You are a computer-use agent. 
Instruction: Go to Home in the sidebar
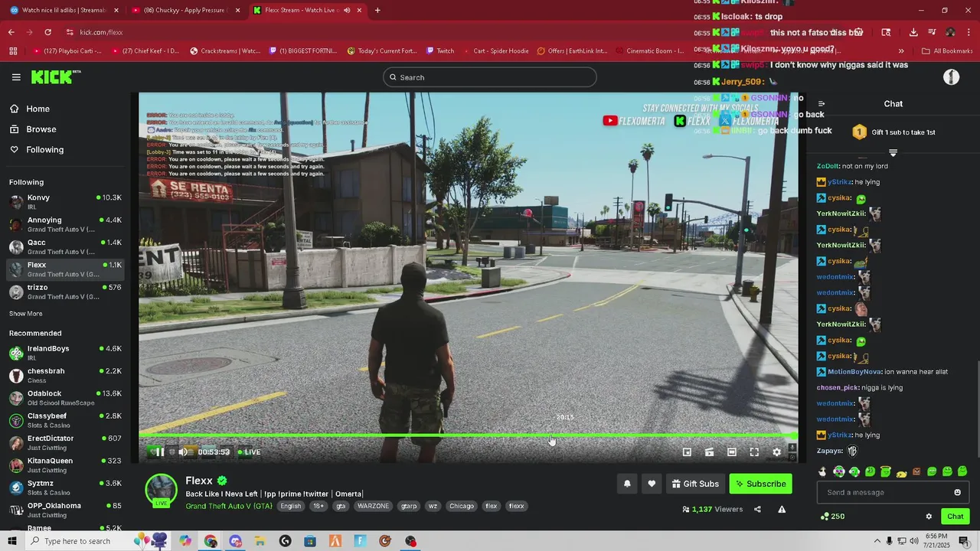(38, 109)
